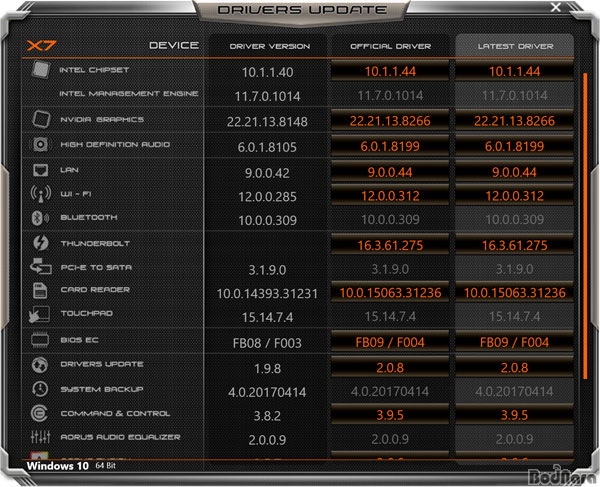Click the NVIDIA Graphics label
The width and height of the screenshot is (600, 487).
pyautogui.click(x=102, y=119)
